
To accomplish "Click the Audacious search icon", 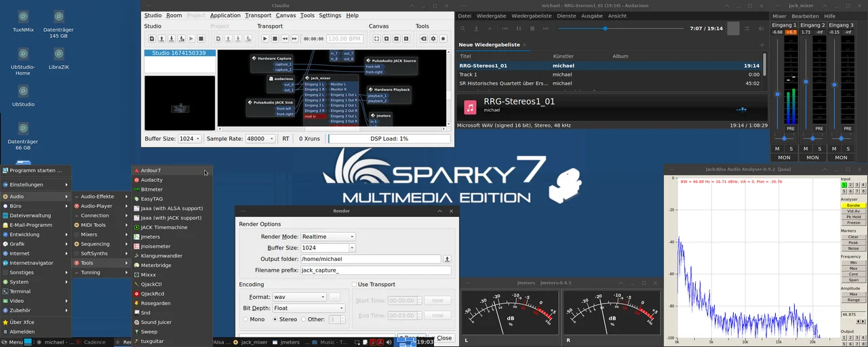I will (462, 28).
